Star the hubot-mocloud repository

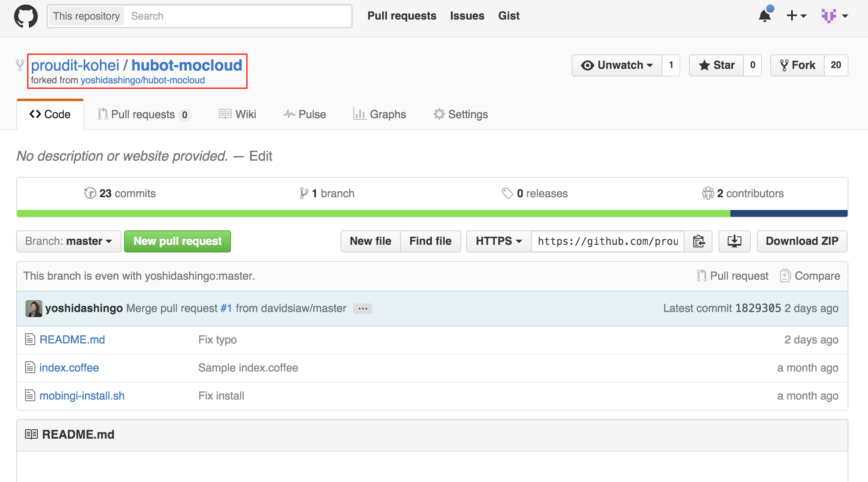[x=716, y=65]
